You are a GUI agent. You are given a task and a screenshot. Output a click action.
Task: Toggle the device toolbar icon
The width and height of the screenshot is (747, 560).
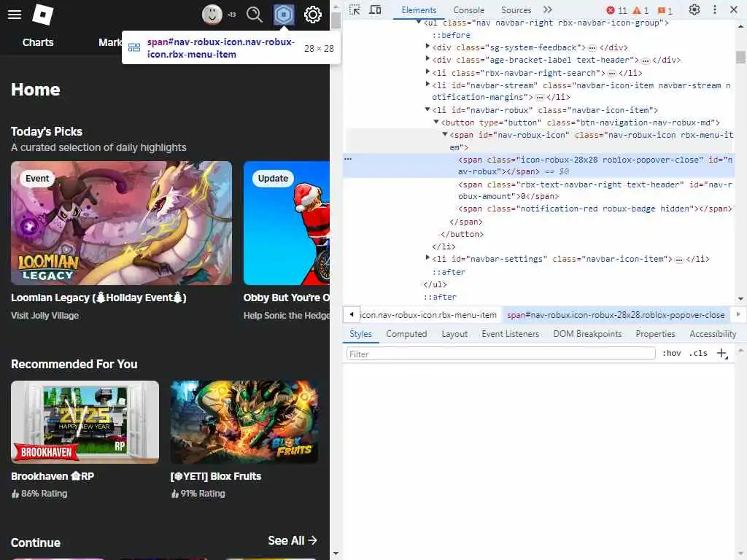[x=376, y=9]
